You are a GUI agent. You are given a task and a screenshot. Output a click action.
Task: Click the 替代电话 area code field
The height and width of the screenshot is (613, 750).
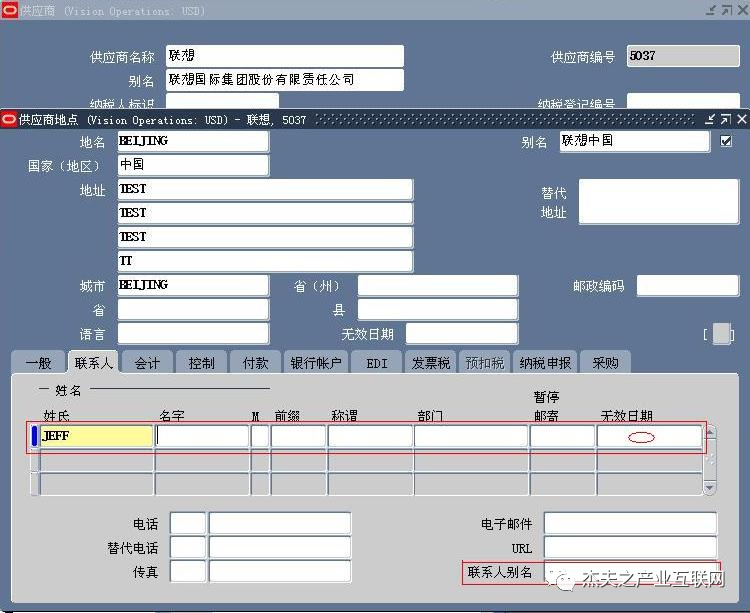pyautogui.click(x=188, y=547)
